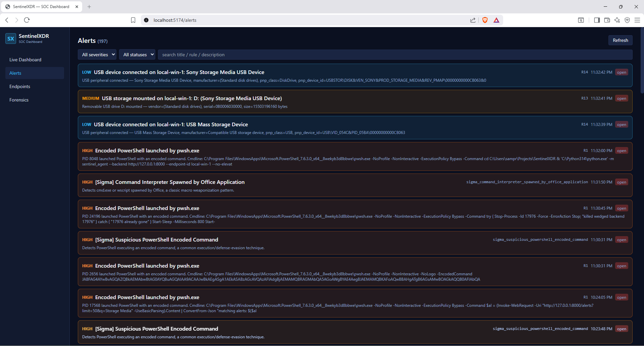The image size is (644, 346).
Task: Click description starting 'PID 17568 launched PowerShell'
Action: coord(338,308)
